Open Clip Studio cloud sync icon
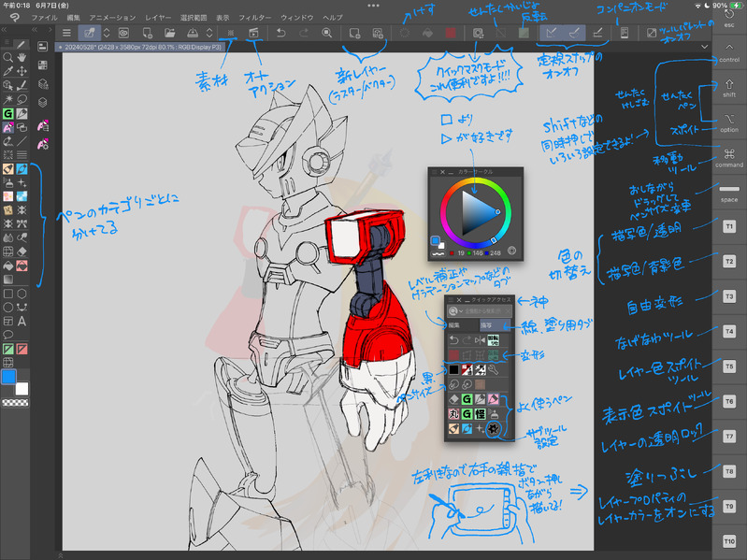 click(123, 33)
